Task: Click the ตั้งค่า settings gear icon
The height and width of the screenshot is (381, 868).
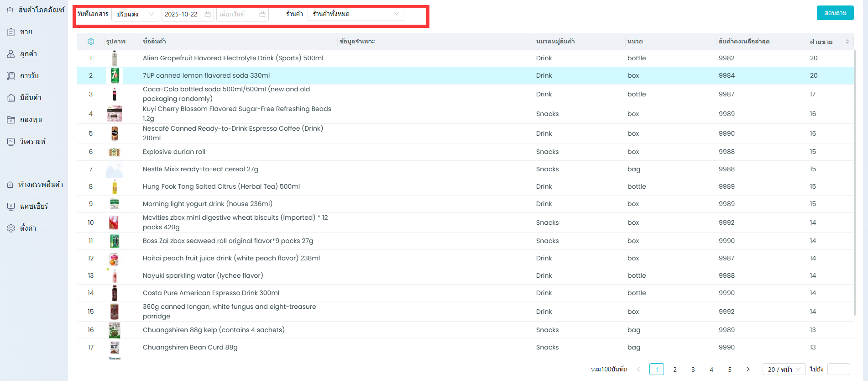Action: coord(11,228)
